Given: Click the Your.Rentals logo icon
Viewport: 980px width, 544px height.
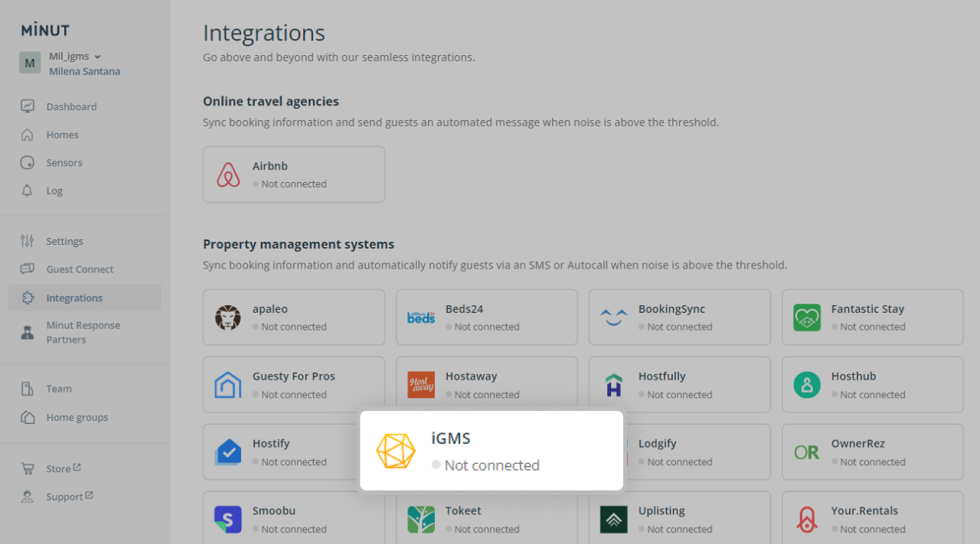Looking at the screenshot, I should tap(806, 519).
